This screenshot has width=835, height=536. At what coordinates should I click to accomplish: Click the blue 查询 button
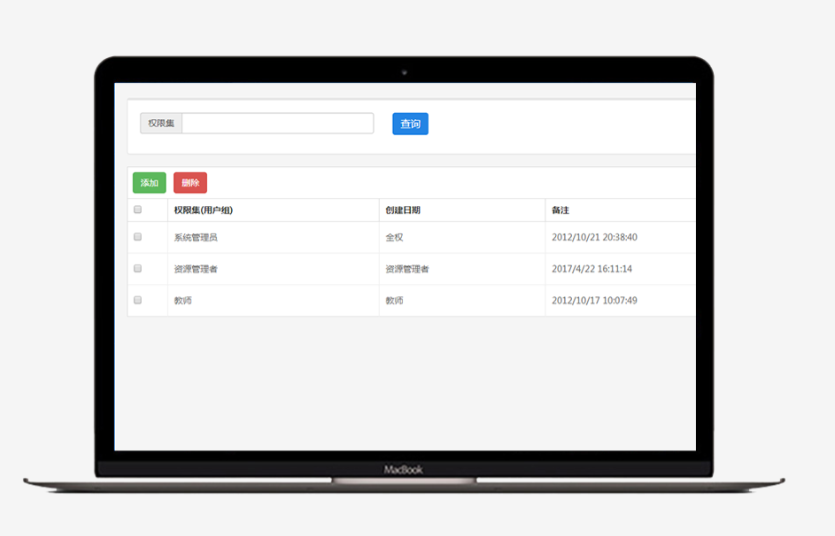click(410, 124)
